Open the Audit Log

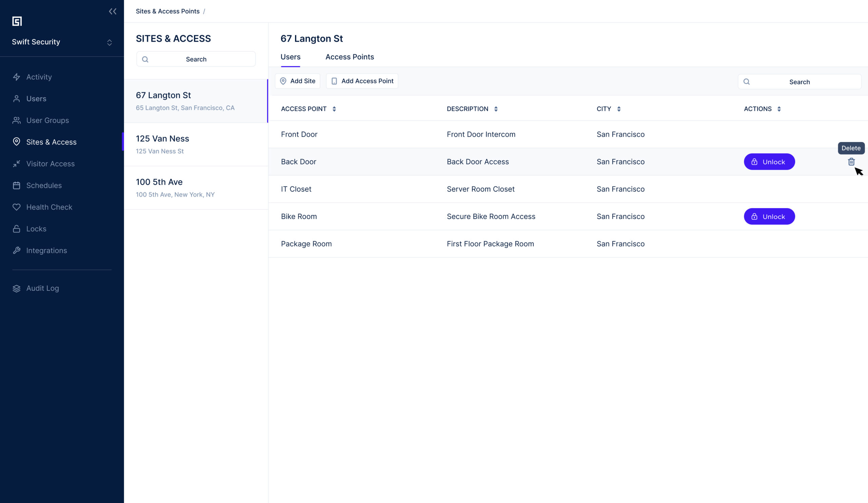pos(42,288)
